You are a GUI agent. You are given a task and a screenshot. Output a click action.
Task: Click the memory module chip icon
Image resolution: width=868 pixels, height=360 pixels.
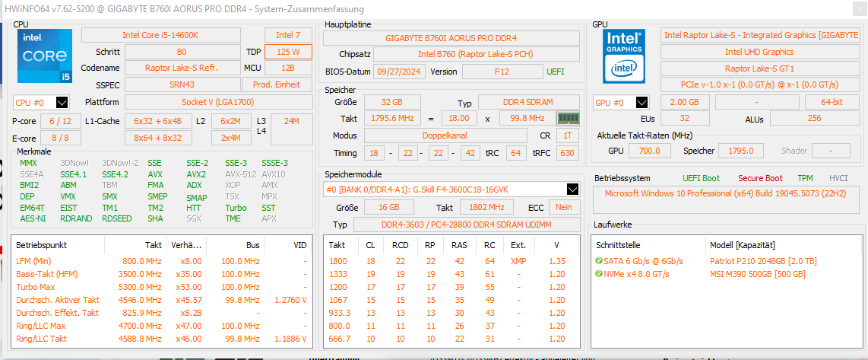pos(568,118)
